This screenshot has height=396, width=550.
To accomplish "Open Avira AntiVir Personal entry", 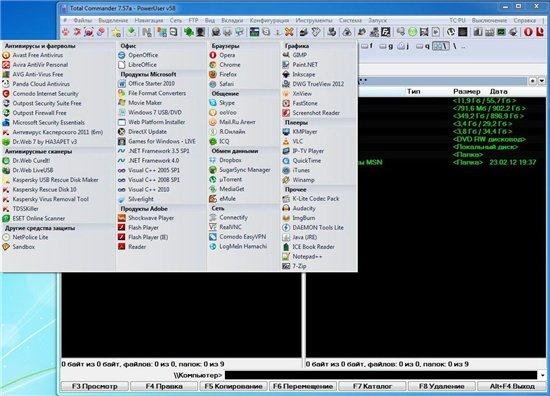I will [x=35, y=65].
